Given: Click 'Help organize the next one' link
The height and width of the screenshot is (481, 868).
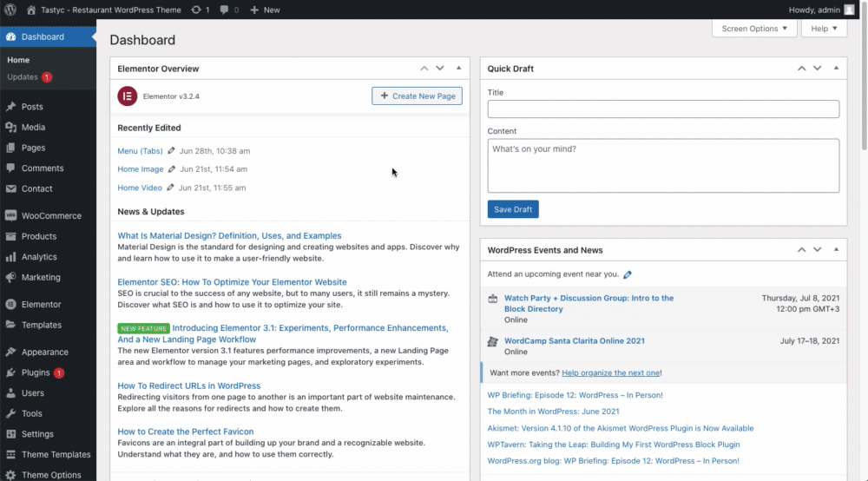Looking at the screenshot, I should coord(610,373).
